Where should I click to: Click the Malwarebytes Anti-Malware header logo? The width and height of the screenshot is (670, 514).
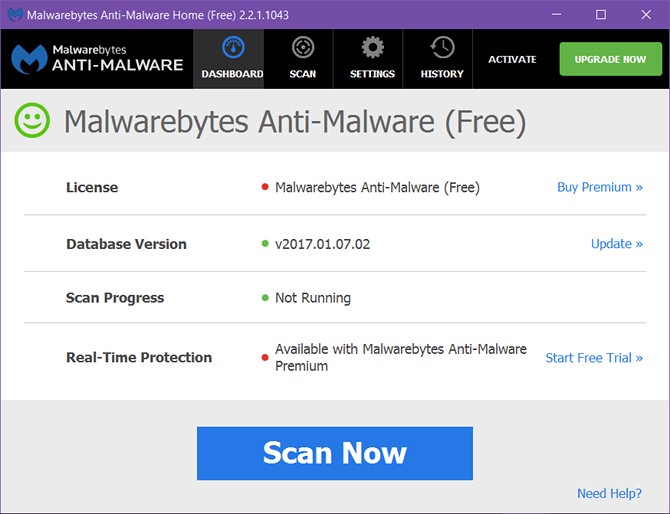(97, 58)
